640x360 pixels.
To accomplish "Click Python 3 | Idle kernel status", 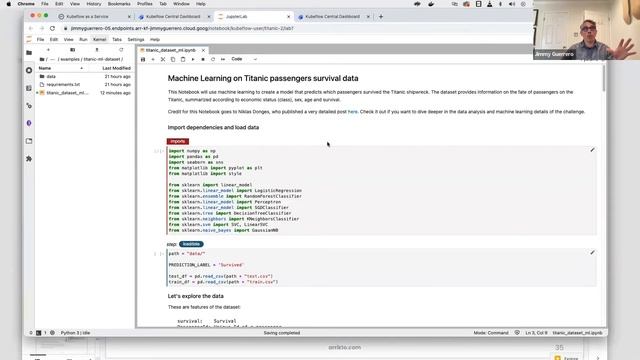I will click(75, 333).
